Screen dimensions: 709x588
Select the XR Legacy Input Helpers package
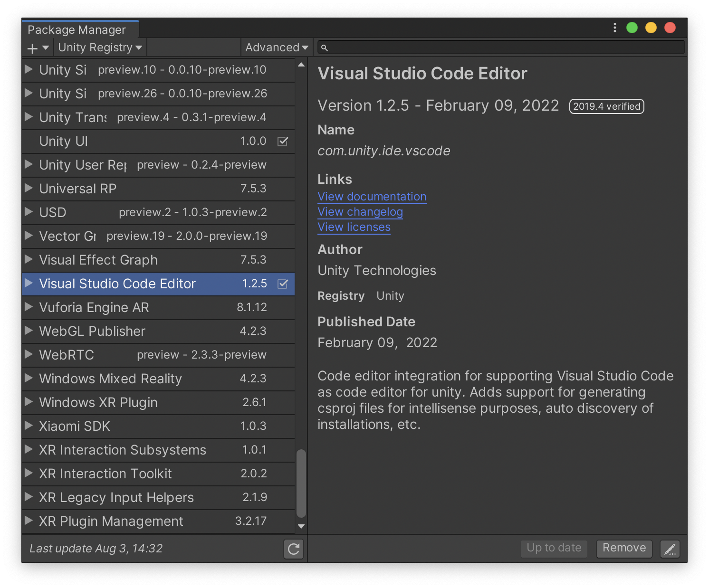[158, 498]
